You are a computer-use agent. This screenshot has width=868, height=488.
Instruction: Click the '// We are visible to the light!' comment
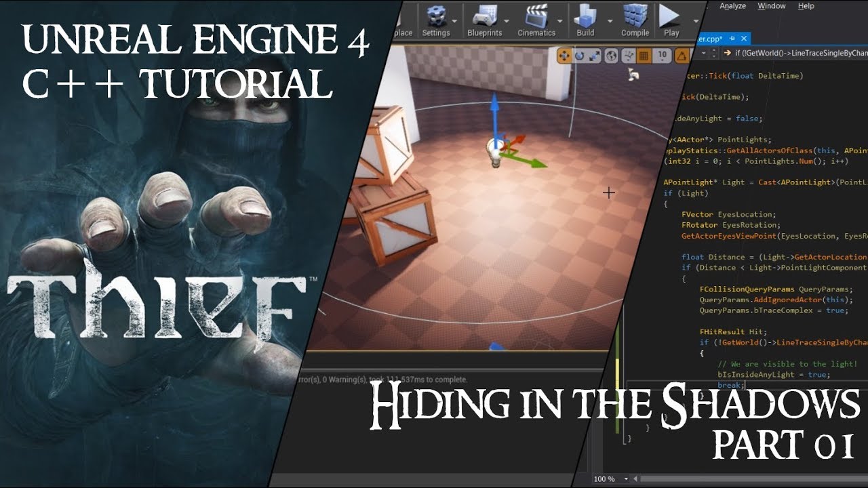click(x=787, y=364)
